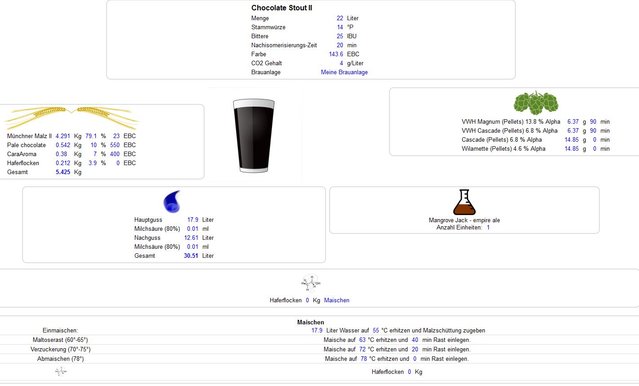The height and width of the screenshot is (386, 639).
Task: Select the Bittere value 25
Action: point(339,36)
